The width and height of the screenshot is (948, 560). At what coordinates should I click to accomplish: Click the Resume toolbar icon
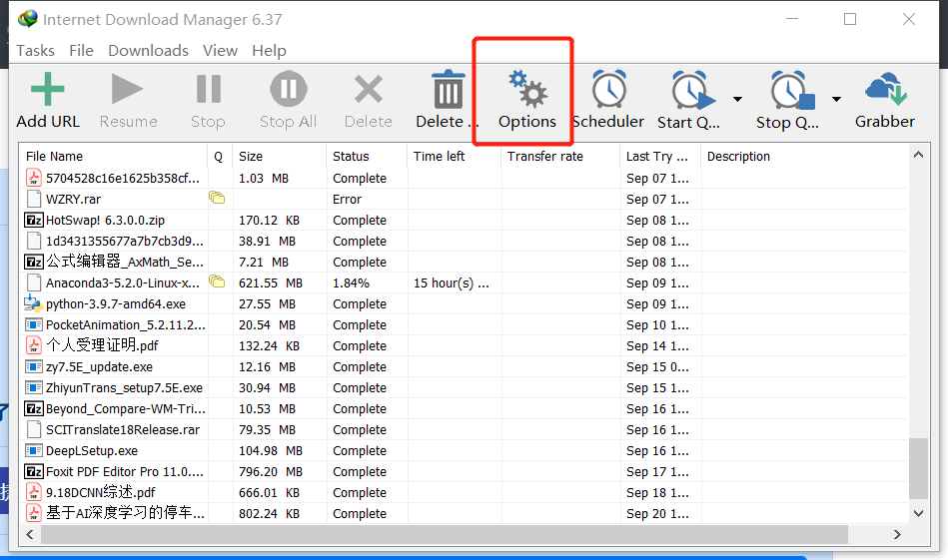tap(127, 90)
